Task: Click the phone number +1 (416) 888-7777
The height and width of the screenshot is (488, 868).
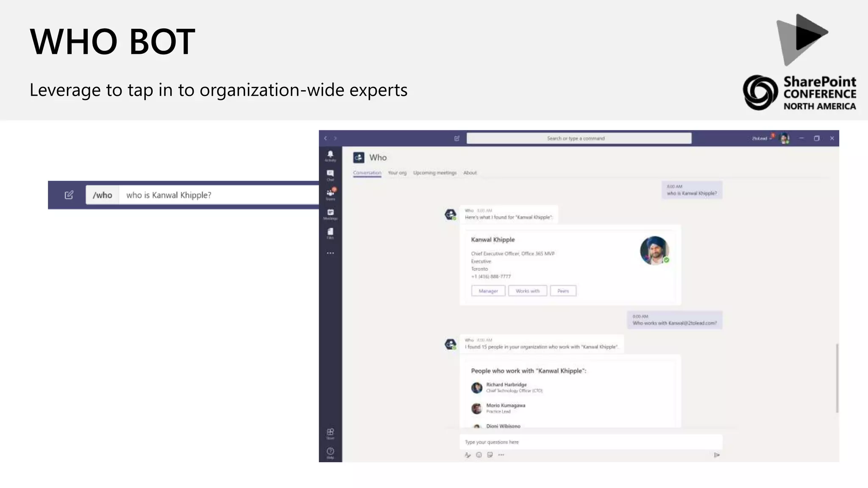Action: click(x=491, y=277)
